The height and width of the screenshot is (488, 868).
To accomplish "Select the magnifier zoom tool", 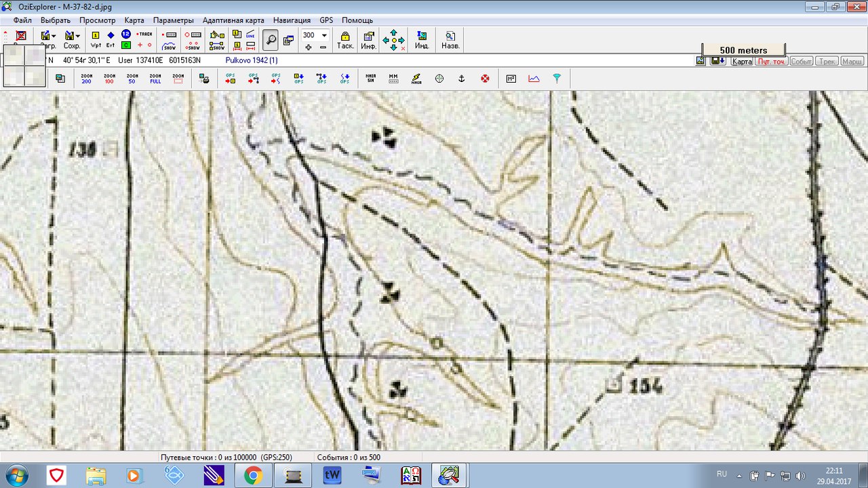I will pos(270,40).
